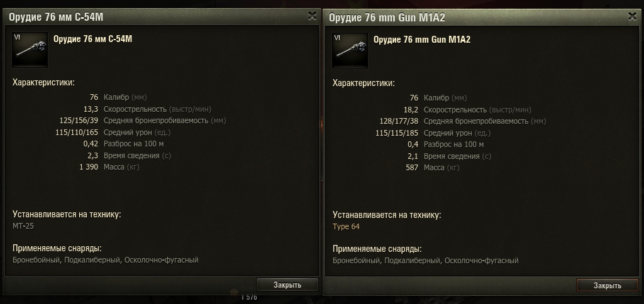The width and height of the screenshot is (644, 304).
Task: Click the 13,3 rate of fire value
Action: tap(91, 109)
